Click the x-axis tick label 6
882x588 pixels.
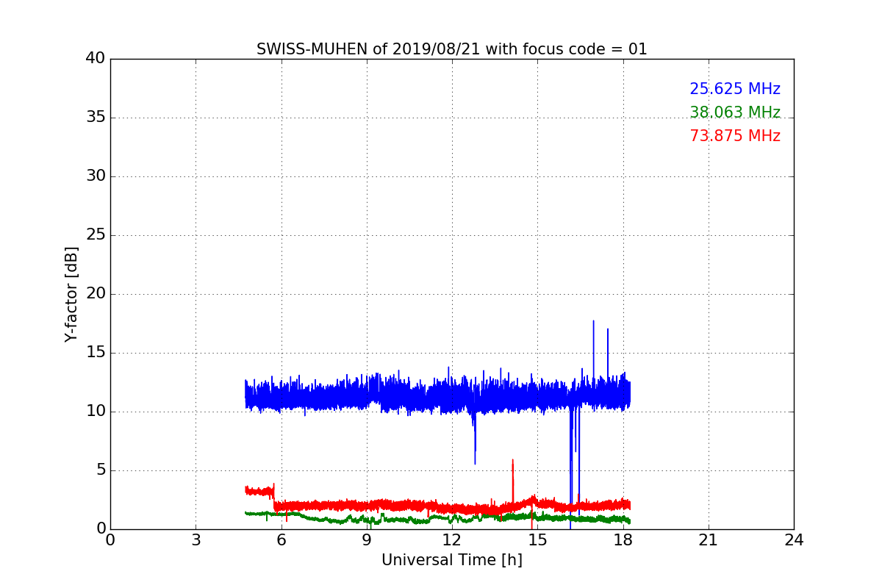tap(282, 540)
